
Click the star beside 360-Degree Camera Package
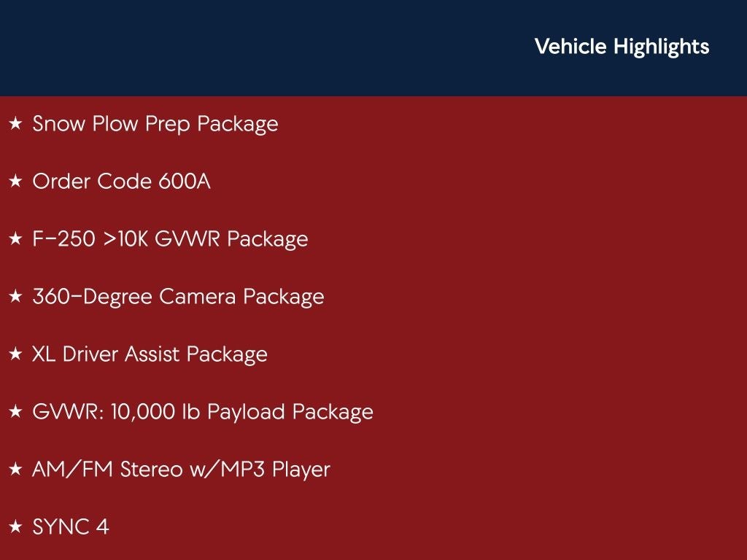pos(15,297)
